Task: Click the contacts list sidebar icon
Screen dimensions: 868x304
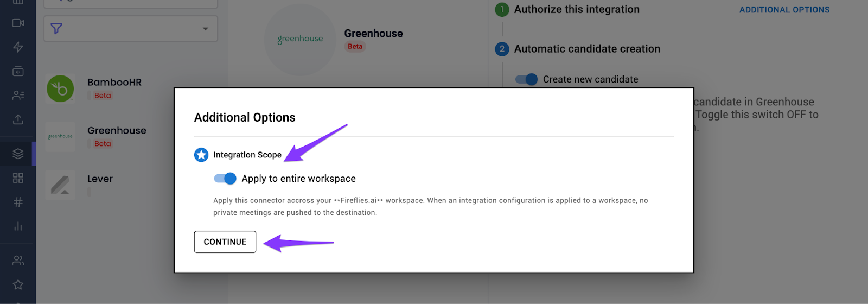Action: pos(18,96)
